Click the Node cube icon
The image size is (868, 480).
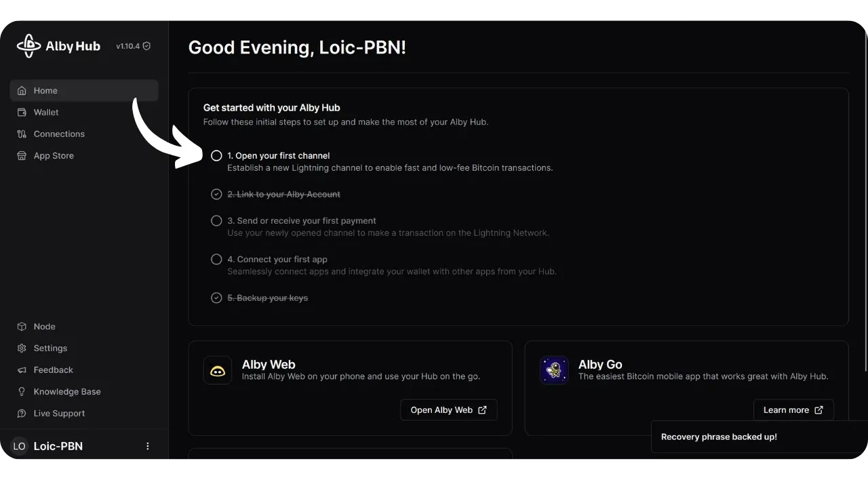coord(22,327)
